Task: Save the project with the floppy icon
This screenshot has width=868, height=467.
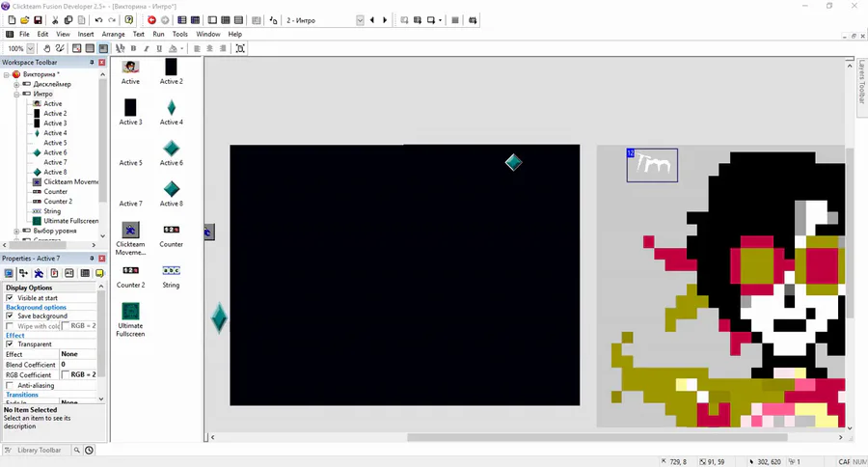Action: (x=38, y=20)
